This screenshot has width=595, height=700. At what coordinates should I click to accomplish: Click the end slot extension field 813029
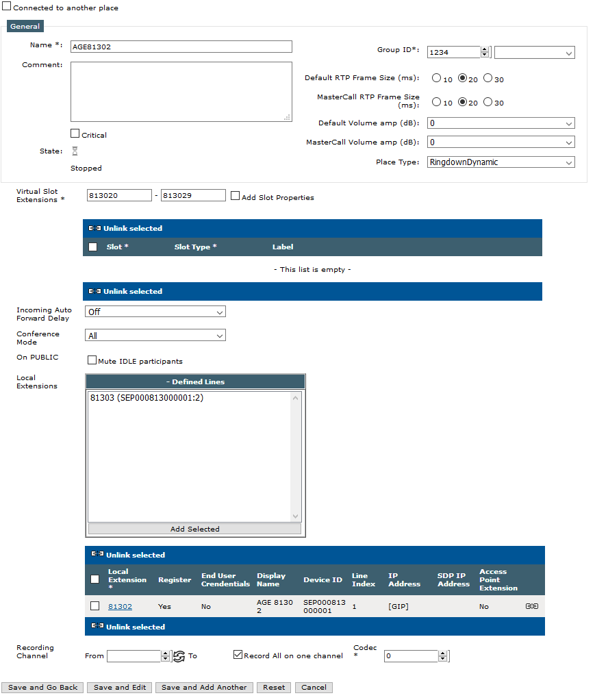point(193,195)
